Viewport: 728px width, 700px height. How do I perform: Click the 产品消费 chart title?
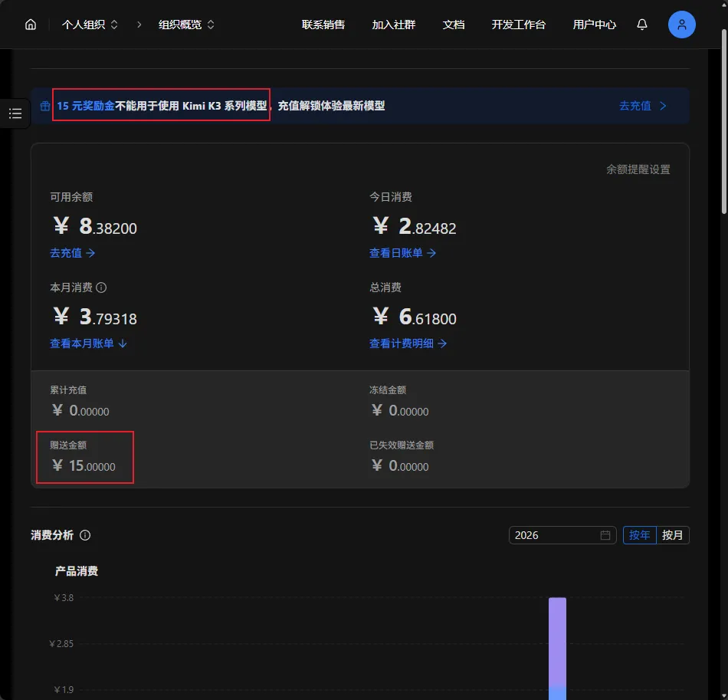77,571
